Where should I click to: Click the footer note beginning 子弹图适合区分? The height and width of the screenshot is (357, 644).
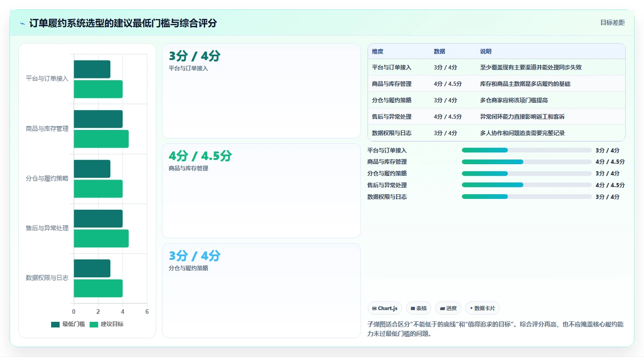(495, 329)
